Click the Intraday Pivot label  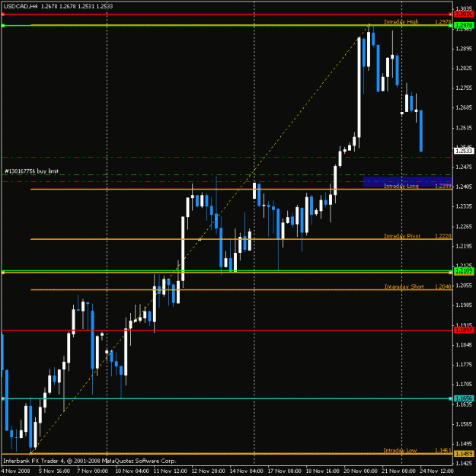pos(402,236)
